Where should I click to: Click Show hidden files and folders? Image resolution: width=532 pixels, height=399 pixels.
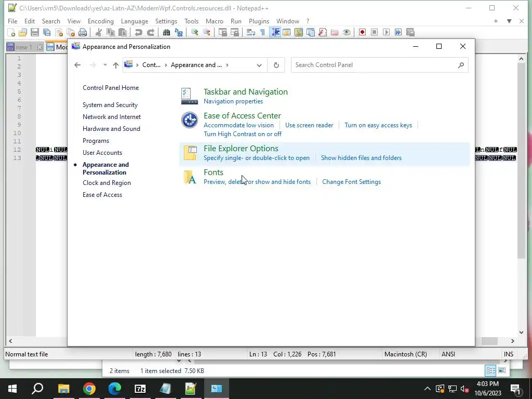(362, 158)
